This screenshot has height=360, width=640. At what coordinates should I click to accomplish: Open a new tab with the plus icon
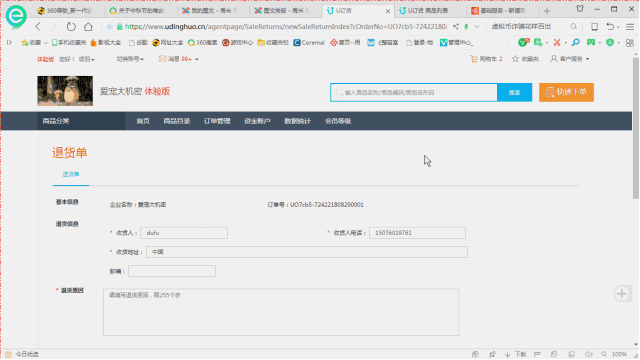[547, 11]
